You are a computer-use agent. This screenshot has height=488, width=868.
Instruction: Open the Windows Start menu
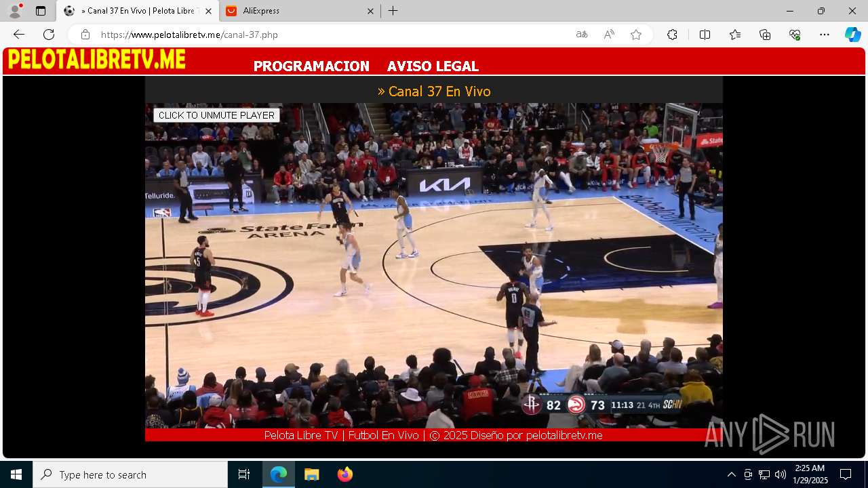(16, 474)
